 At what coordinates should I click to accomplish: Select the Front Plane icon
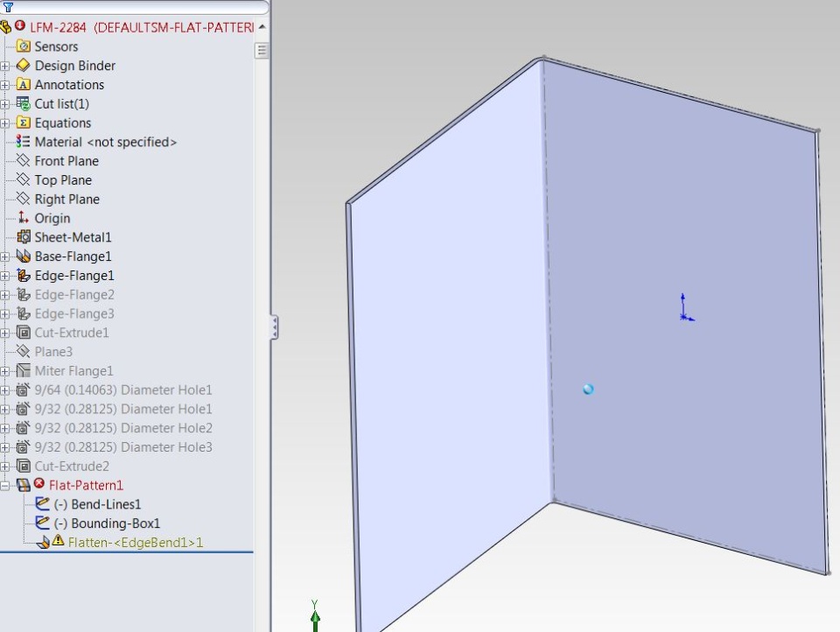point(23,161)
